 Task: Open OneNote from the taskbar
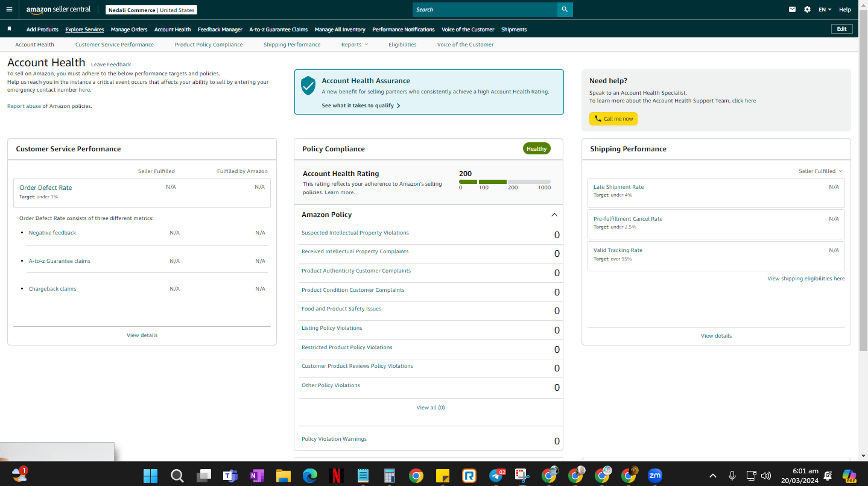(256, 476)
